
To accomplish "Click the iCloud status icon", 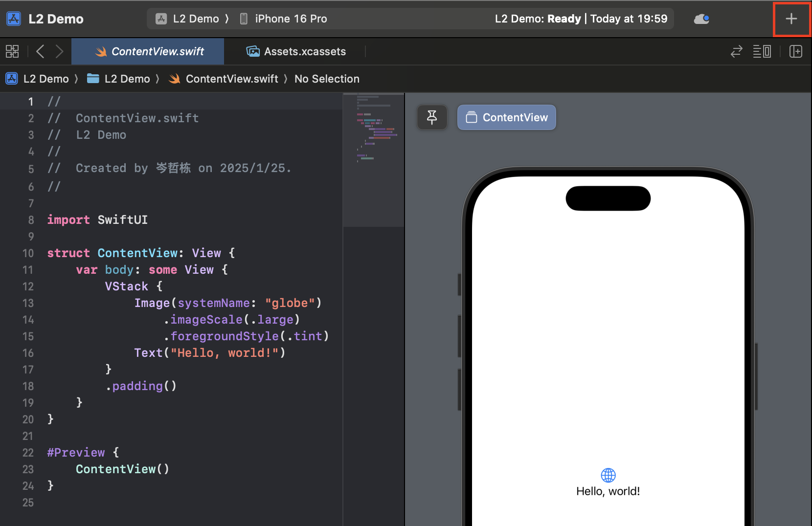I will tap(701, 19).
